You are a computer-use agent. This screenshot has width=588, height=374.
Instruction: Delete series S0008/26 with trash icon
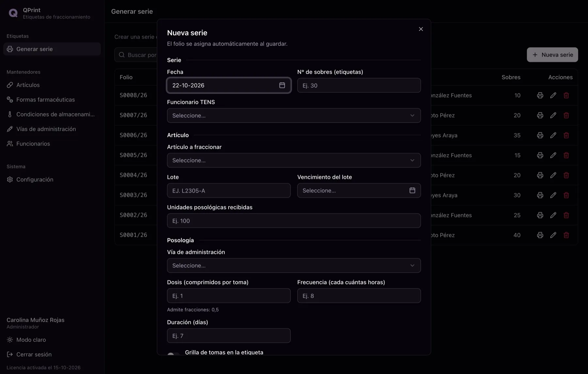(x=566, y=95)
